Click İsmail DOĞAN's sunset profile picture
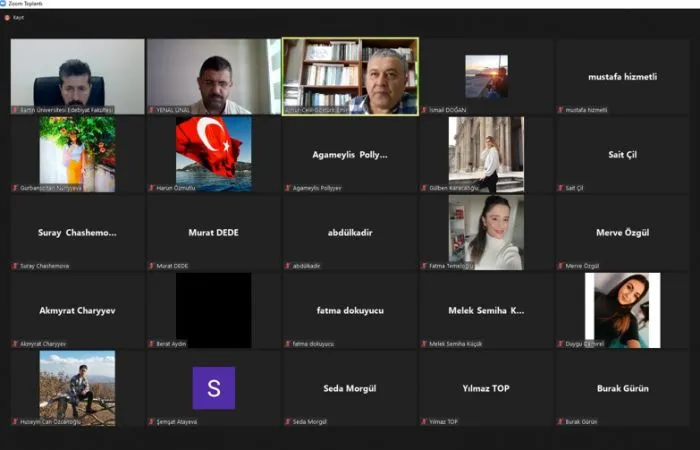700x450 pixels. [x=486, y=76]
